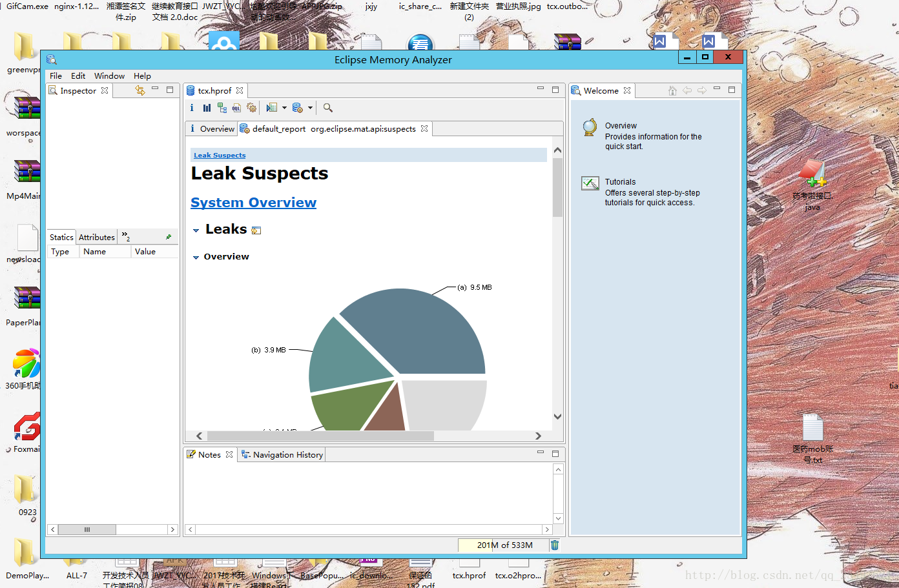Click the Find Object by Address magnifier
This screenshot has width=899, height=588.
click(x=327, y=108)
